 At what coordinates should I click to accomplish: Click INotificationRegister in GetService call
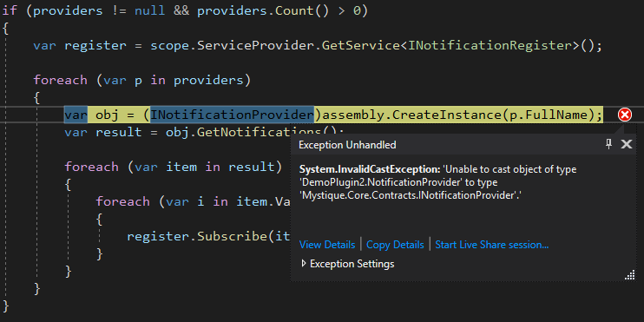(x=490, y=45)
